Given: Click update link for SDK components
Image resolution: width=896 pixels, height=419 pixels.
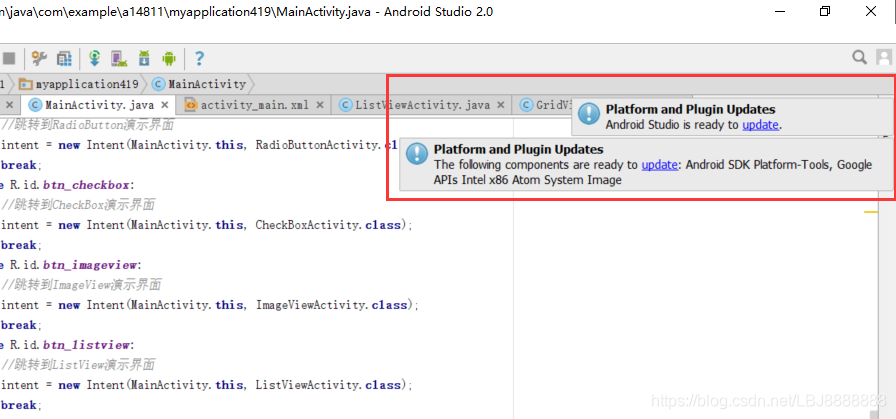Looking at the screenshot, I should (659, 165).
